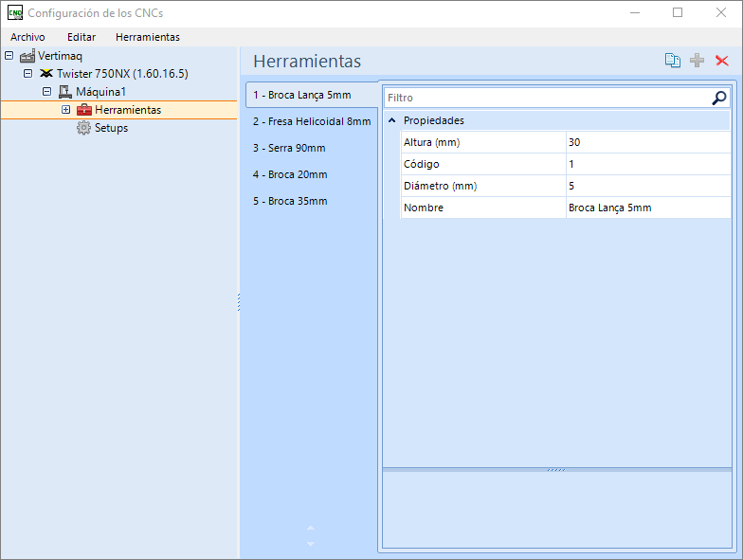This screenshot has width=743, height=560.
Task: Edit the Nombre value Broca Lança 5mm
Action: tap(648, 208)
